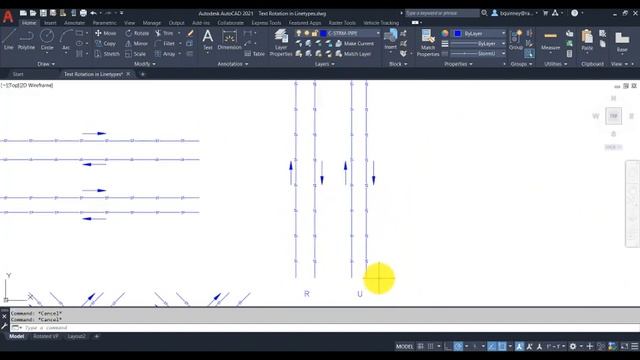The height and width of the screenshot is (360, 640).
Task: Expand the Utilities panel
Action: (556, 64)
